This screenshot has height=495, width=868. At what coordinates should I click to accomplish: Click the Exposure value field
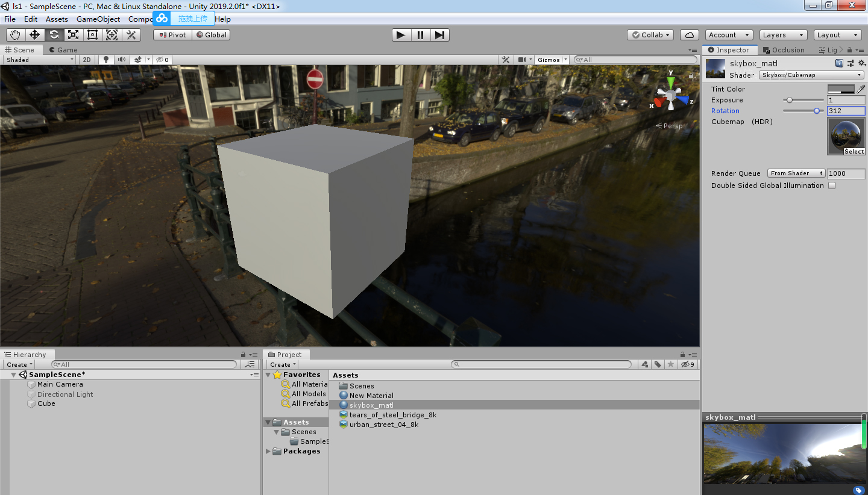point(846,100)
